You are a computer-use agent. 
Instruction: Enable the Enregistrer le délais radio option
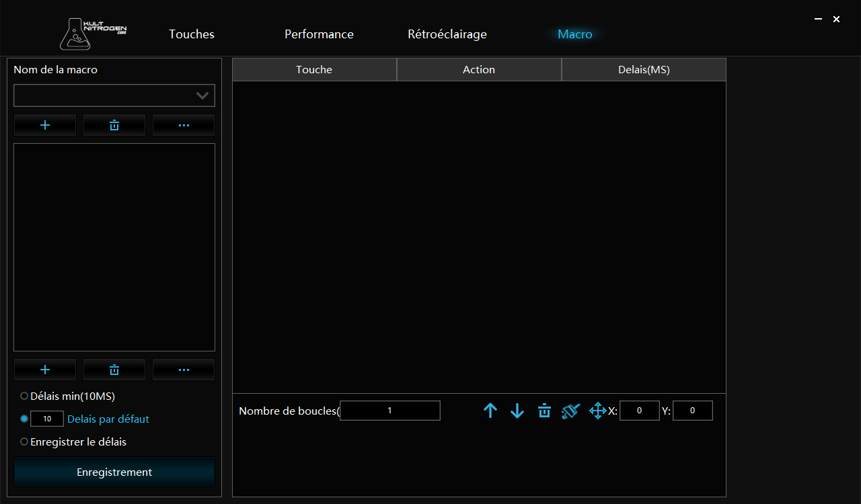click(x=24, y=442)
